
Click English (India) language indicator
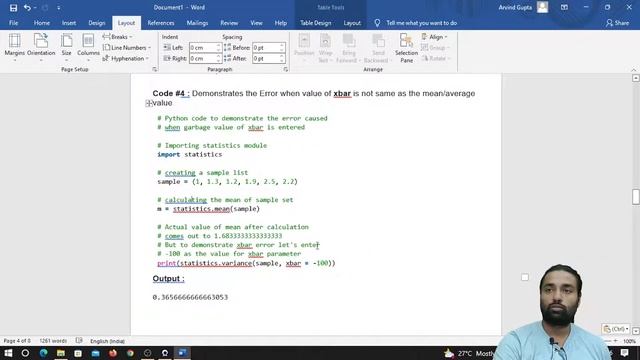tap(107, 341)
